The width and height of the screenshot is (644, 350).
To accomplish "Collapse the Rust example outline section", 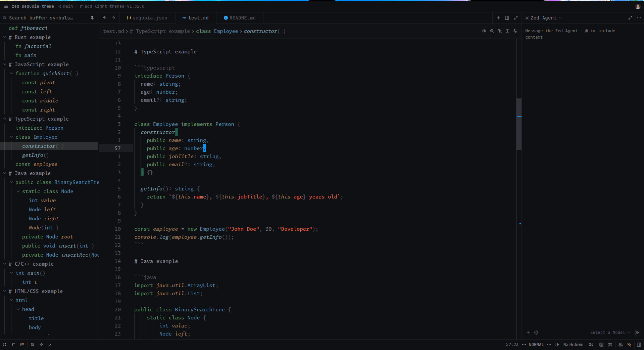I will [x=5, y=37].
